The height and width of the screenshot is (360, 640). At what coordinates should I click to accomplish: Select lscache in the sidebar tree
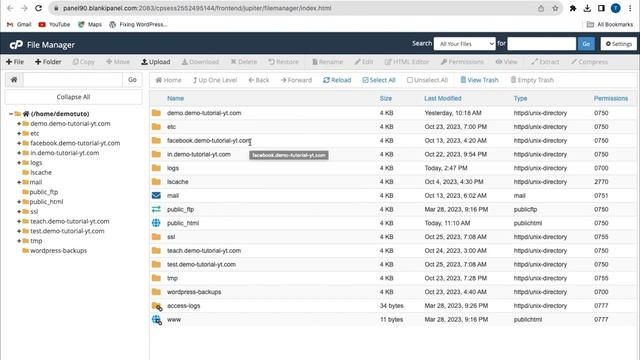pos(41,173)
